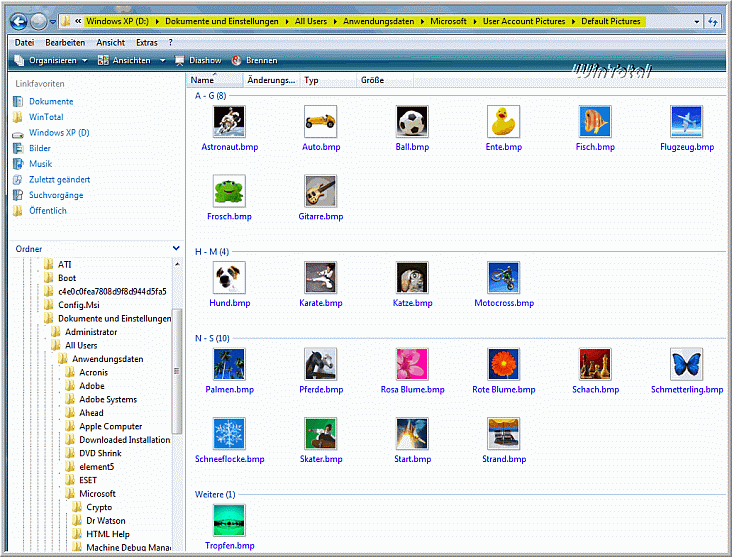Open Musik favorite link
This screenshot has height=557, width=732.
(40, 164)
